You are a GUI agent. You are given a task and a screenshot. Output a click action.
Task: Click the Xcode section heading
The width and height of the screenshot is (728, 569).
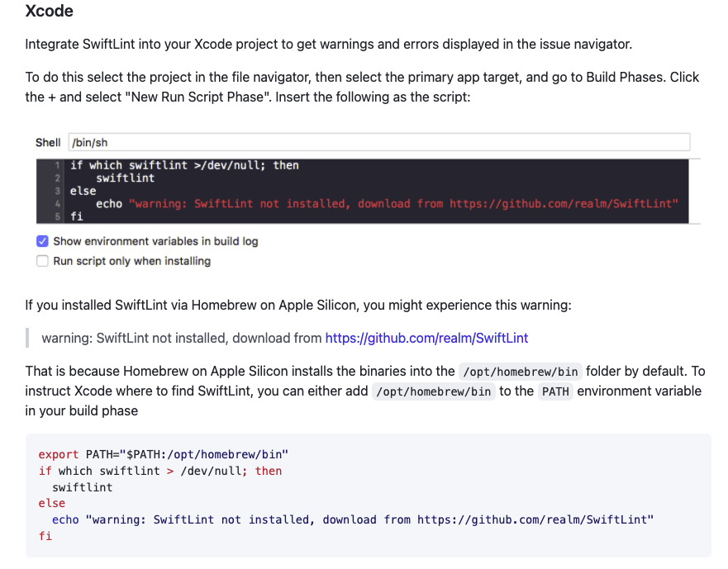click(50, 11)
